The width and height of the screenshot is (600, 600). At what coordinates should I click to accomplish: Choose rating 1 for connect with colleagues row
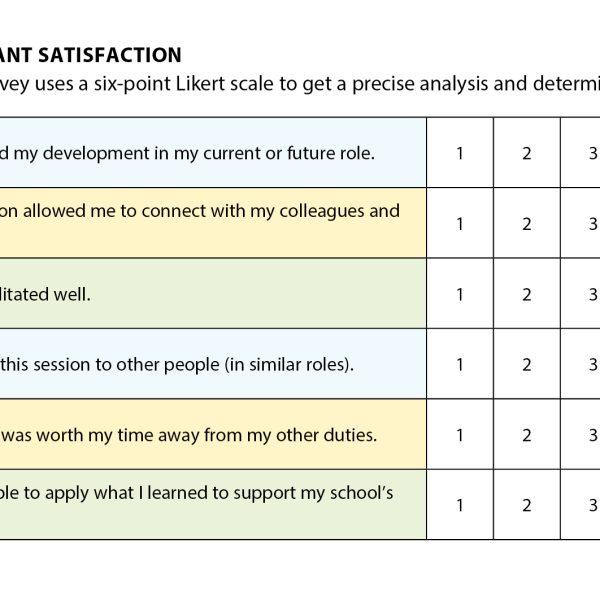(x=460, y=223)
